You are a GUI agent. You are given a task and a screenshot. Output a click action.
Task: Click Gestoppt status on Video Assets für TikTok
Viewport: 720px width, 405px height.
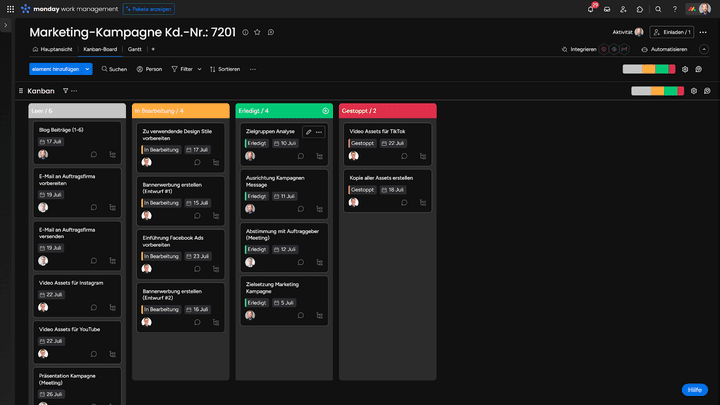pyautogui.click(x=362, y=143)
